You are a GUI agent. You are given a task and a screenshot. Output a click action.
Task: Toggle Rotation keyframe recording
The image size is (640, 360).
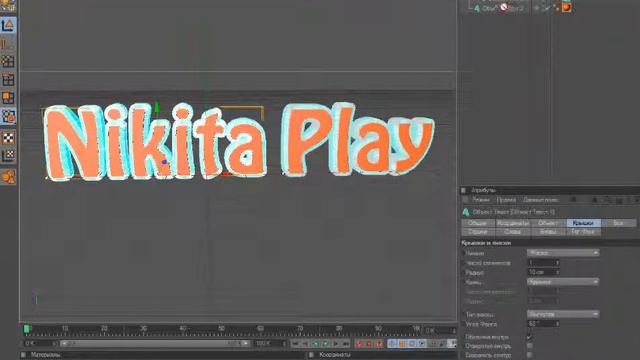[x=412, y=344]
